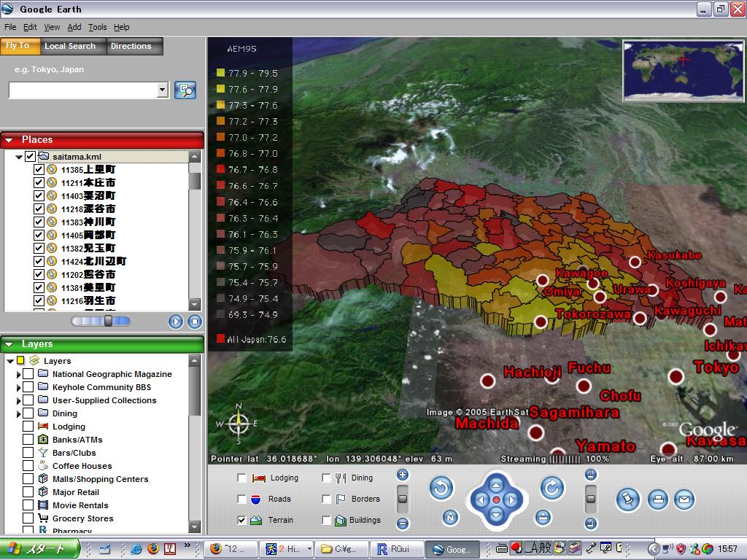Uncheck the saitama.kml folder checkbox
Screen dimensions: 747x560
[x=30, y=156]
